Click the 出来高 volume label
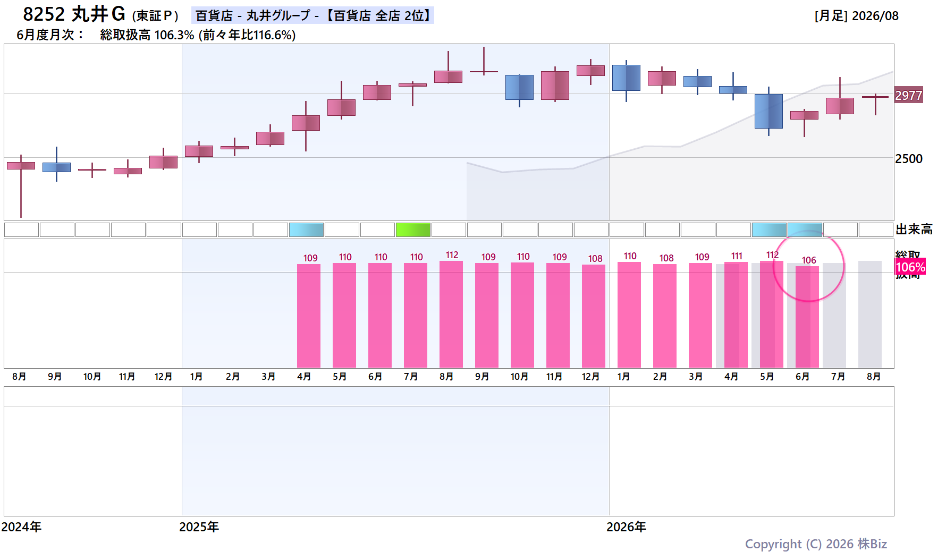The image size is (946, 560). click(914, 230)
